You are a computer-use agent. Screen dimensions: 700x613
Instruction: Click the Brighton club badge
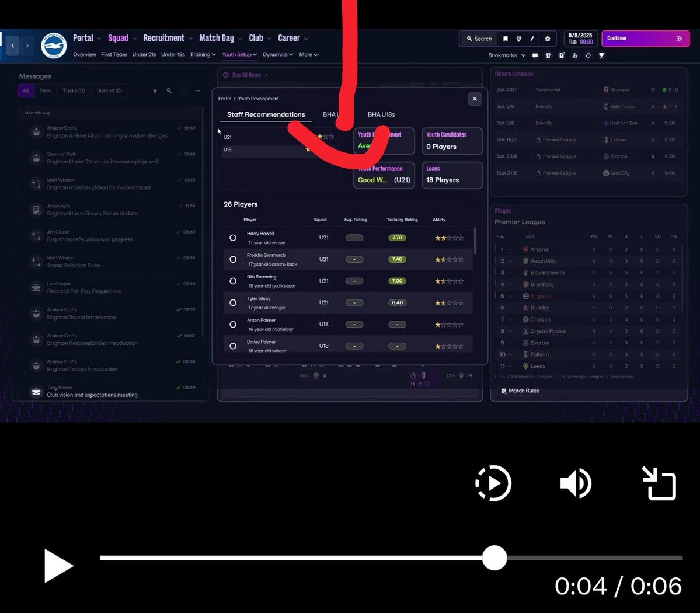(x=54, y=46)
